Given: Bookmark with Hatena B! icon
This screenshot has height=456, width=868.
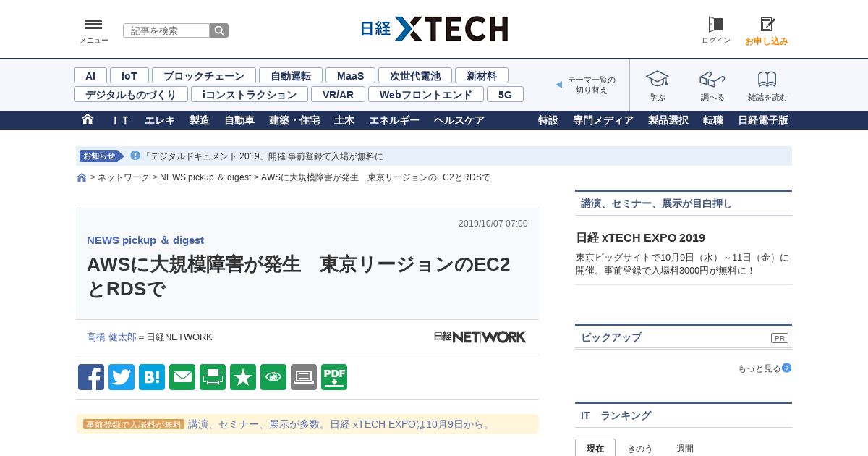Looking at the screenshot, I should pos(152,377).
